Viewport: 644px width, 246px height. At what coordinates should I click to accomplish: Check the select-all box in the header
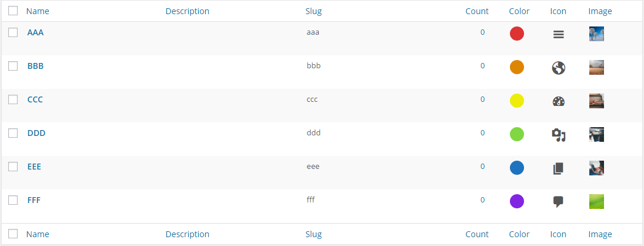13,11
